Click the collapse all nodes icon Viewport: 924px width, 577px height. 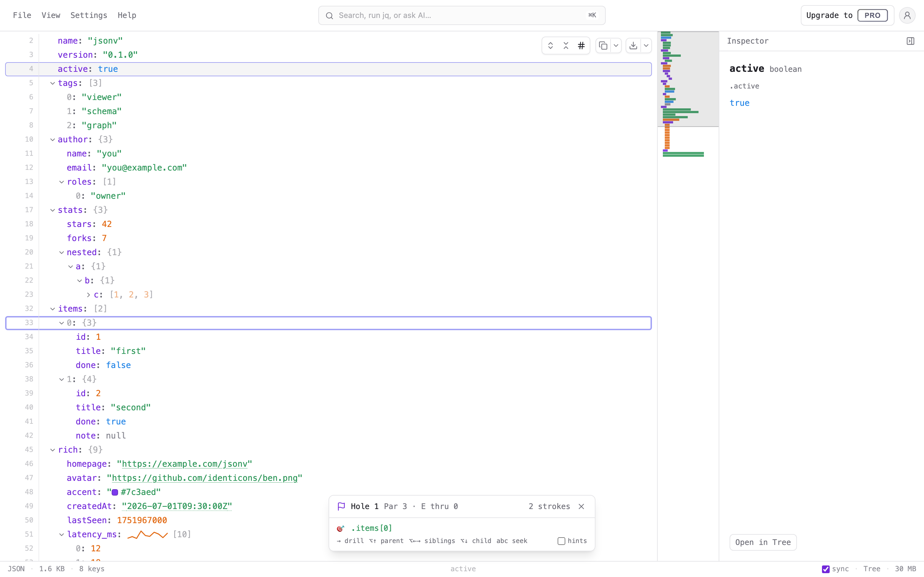(566, 46)
